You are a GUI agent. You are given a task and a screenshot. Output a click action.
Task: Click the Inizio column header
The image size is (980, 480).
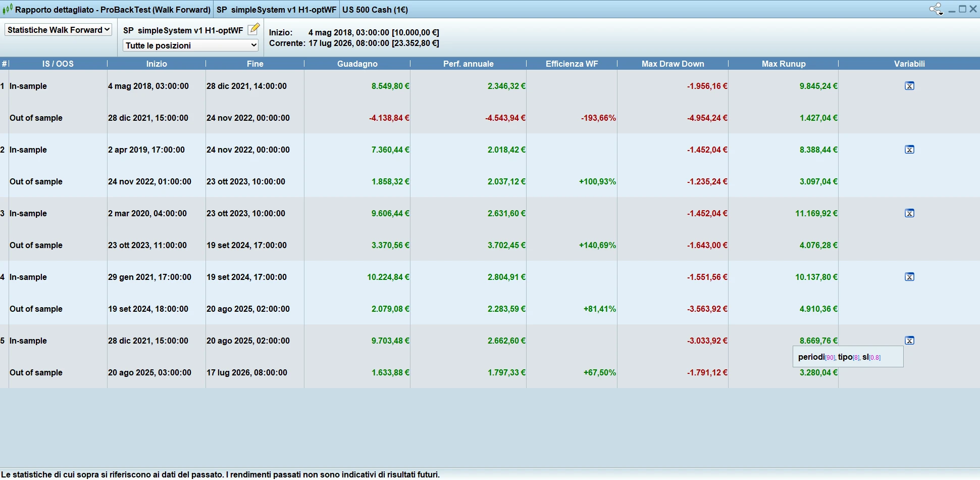[x=157, y=64]
